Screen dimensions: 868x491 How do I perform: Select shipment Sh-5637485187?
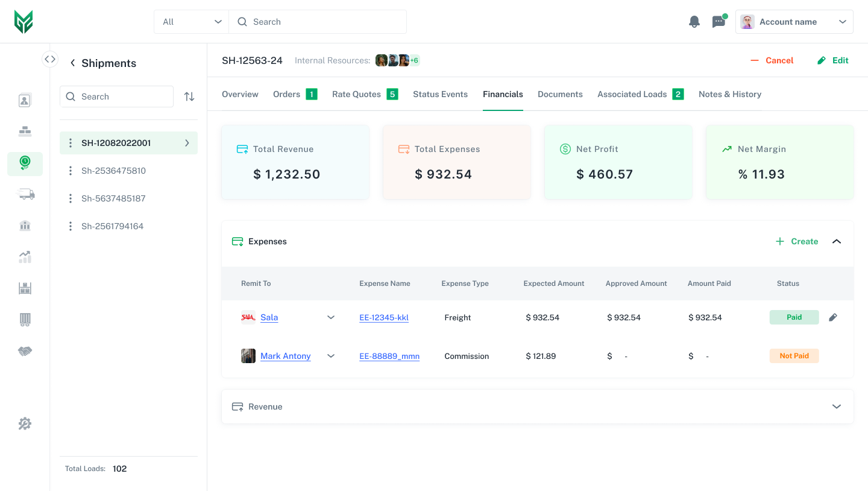tap(113, 198)
